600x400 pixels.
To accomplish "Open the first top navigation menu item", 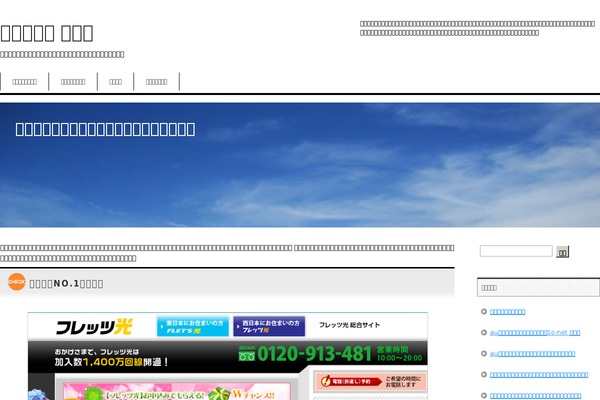I will 24,82.
